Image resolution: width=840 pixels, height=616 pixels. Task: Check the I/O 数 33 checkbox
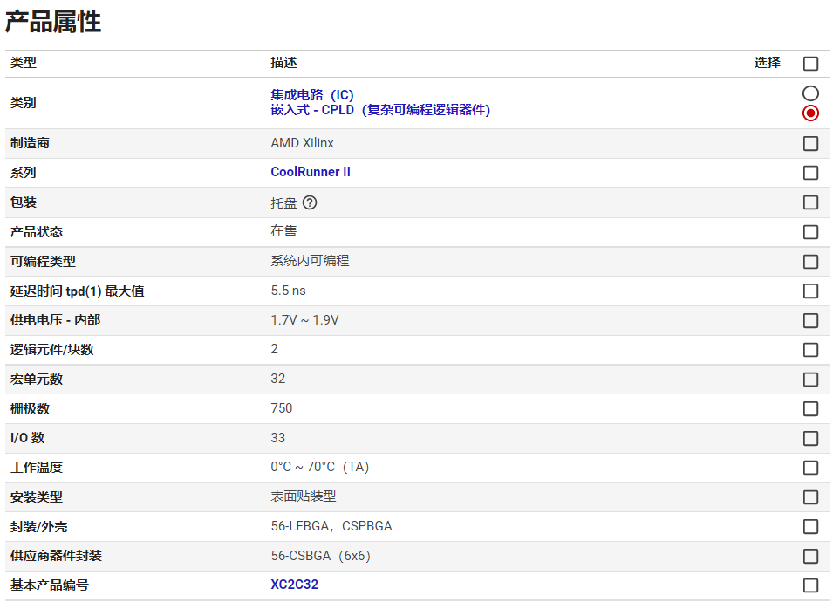point(810,438)
